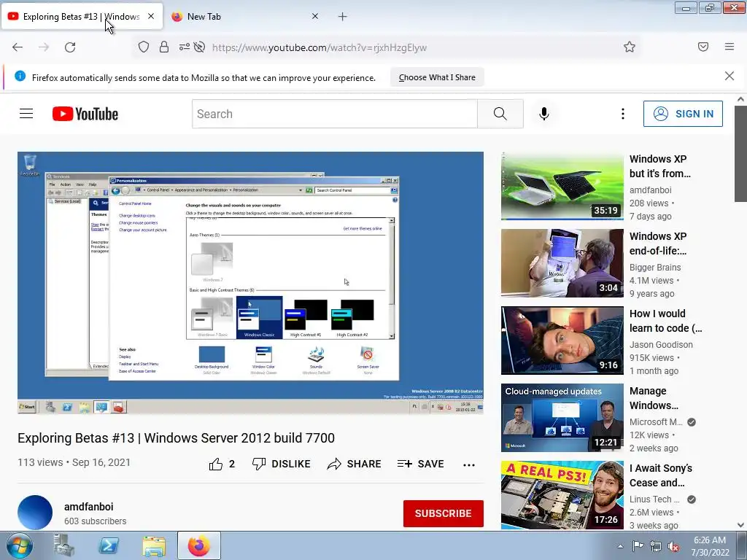This screenshot has width=747, height=560.
Task: Select the Exploring Betas #13 browser tab
Action: (82, 17)
